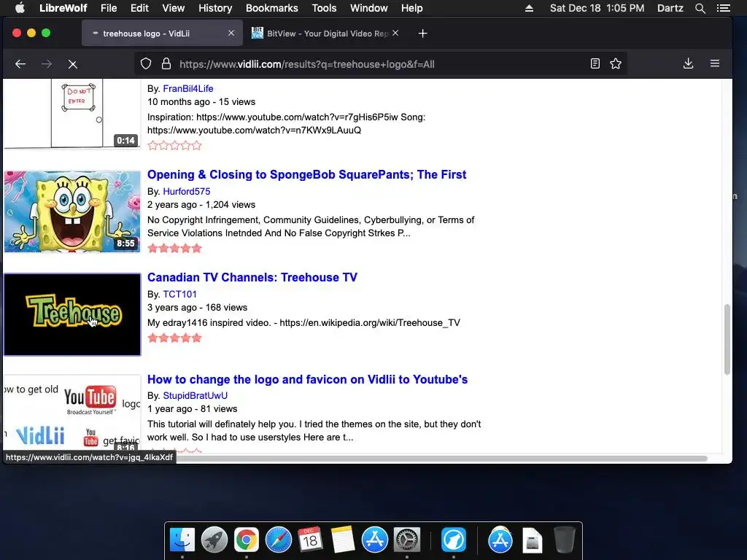Viewport: 747px width, 560px height.
Task: Open Launchpad rocket icon in dock
Action: 214,540
